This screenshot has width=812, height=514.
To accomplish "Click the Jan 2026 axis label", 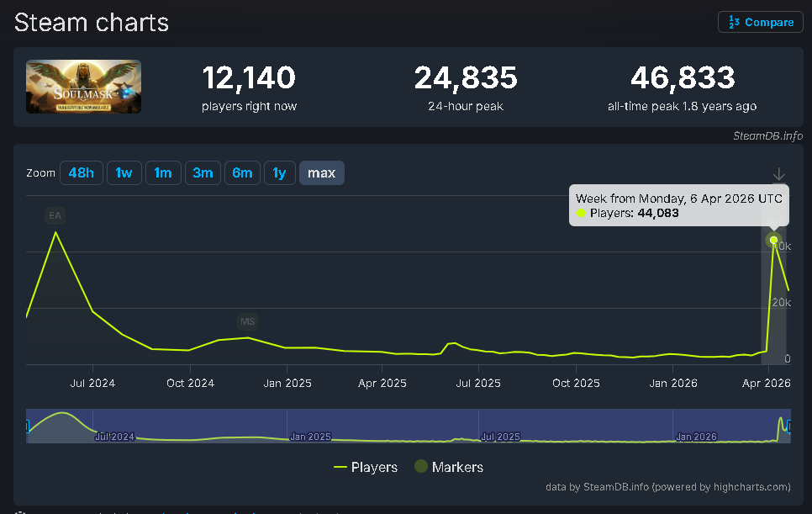I will tap(673, 384).
